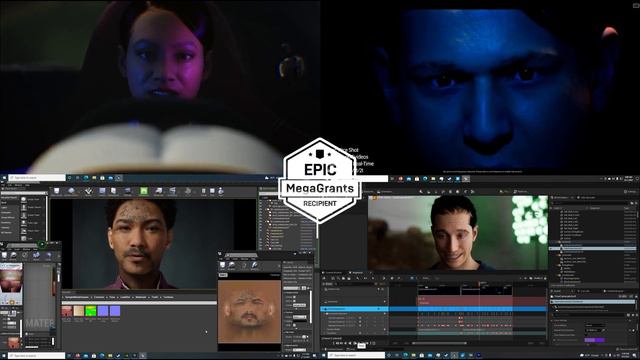Click Save icon in Texture editor toolbar
Image resolution: width=640 pixels, height=360 pixels.
tap(222, 265)
